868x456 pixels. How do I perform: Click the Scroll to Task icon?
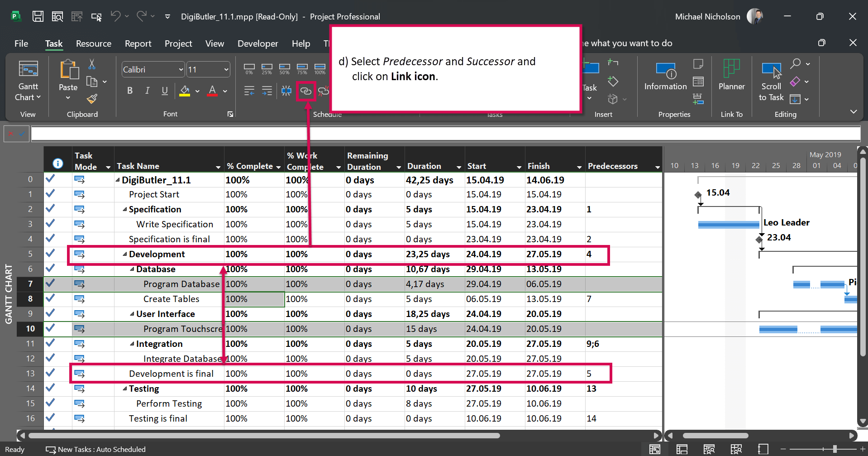(x=771, y=81)
